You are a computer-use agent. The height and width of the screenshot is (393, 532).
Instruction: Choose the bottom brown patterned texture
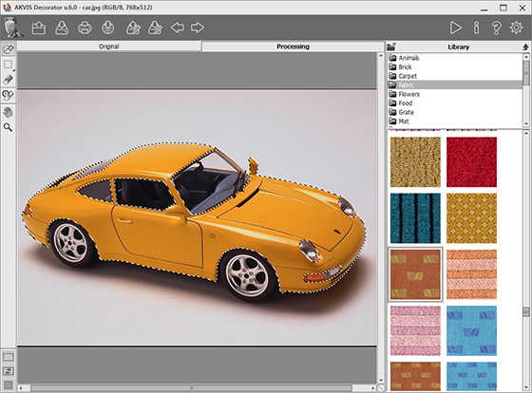[x=415, y=376]
